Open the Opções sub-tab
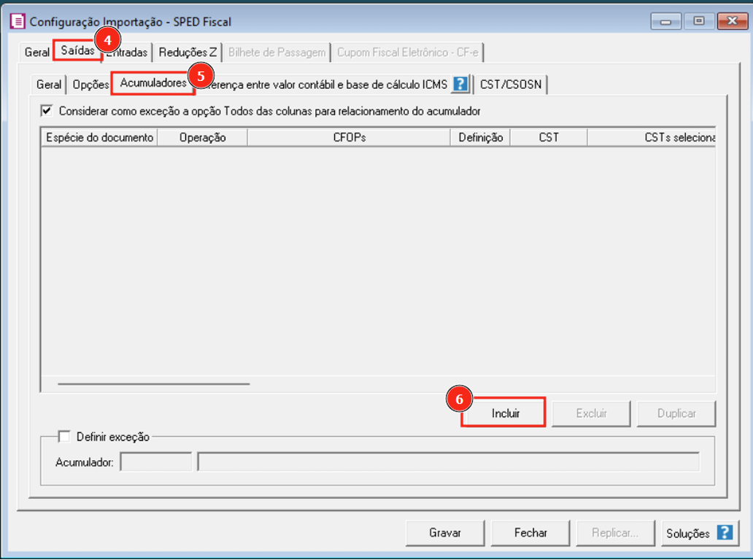The width and height of the screenshot is (753, 560). 90,85
